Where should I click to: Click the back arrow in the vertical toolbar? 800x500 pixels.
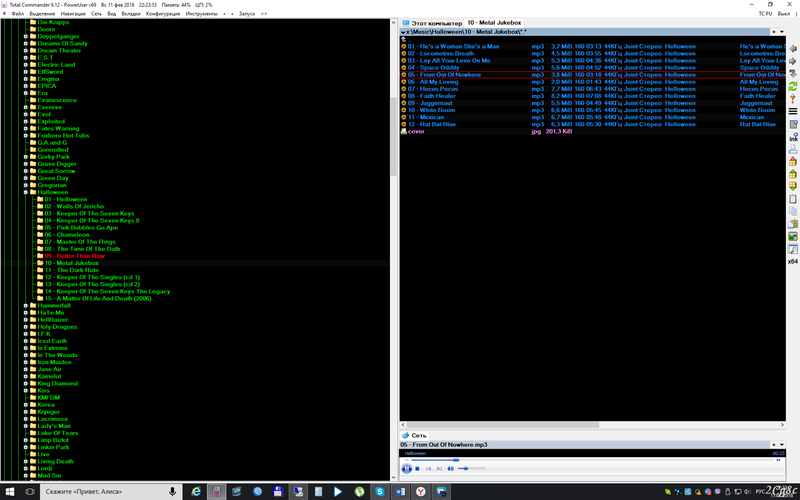pos(793,48)
